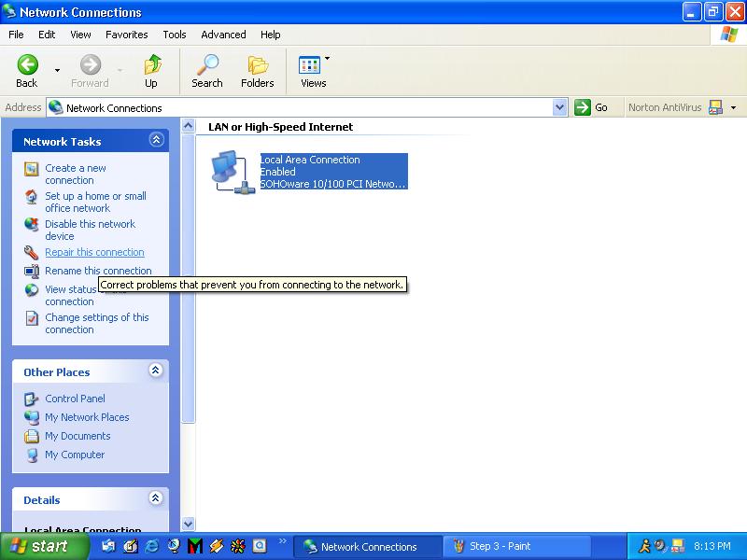Open Control Panel from Other Places
The height and width of the screenshot is (560, 747).
tap(75, 399)
